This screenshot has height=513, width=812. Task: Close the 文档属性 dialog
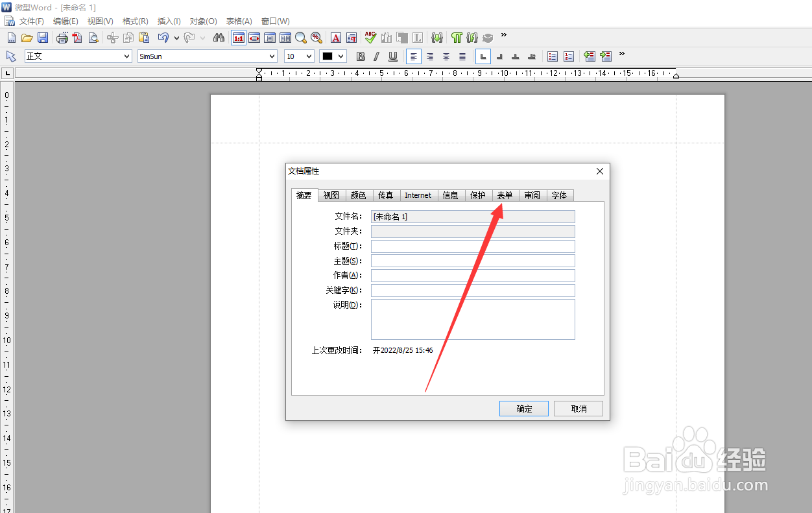coord(600,171)
